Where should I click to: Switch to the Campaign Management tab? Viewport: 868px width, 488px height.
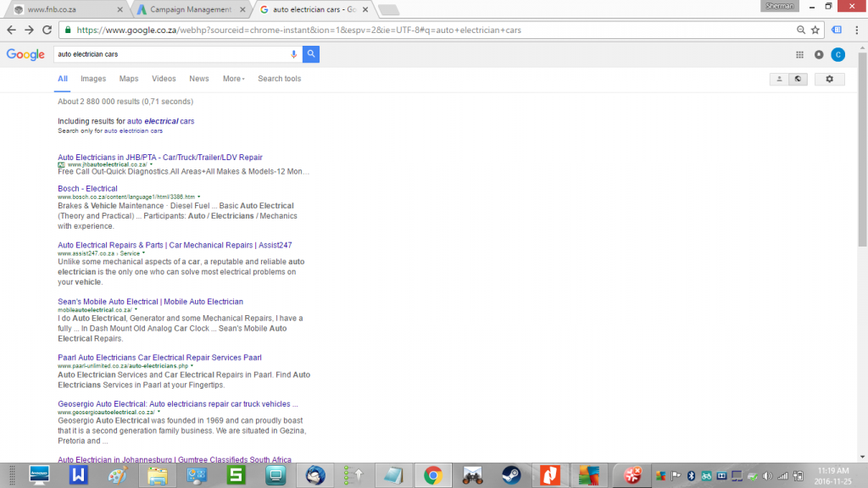click(x=191, y=9)
